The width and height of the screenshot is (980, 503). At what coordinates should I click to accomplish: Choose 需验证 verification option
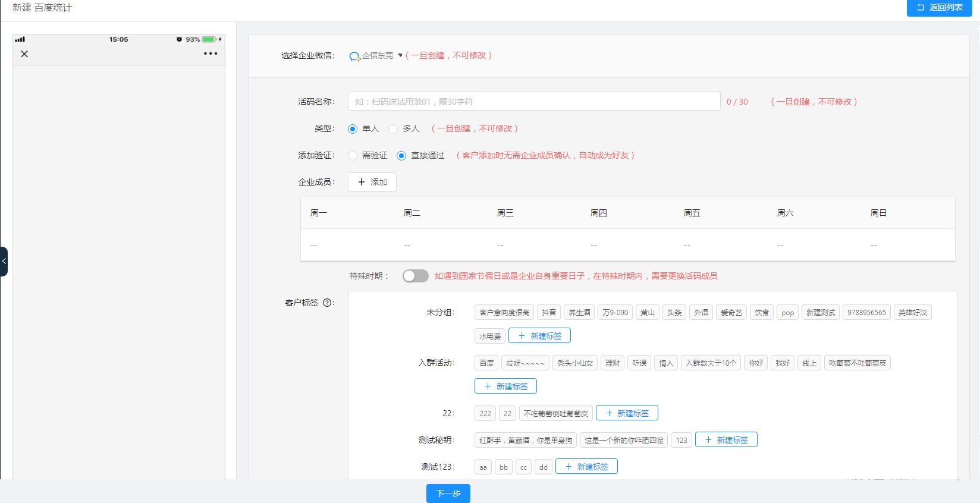[353, 156]
